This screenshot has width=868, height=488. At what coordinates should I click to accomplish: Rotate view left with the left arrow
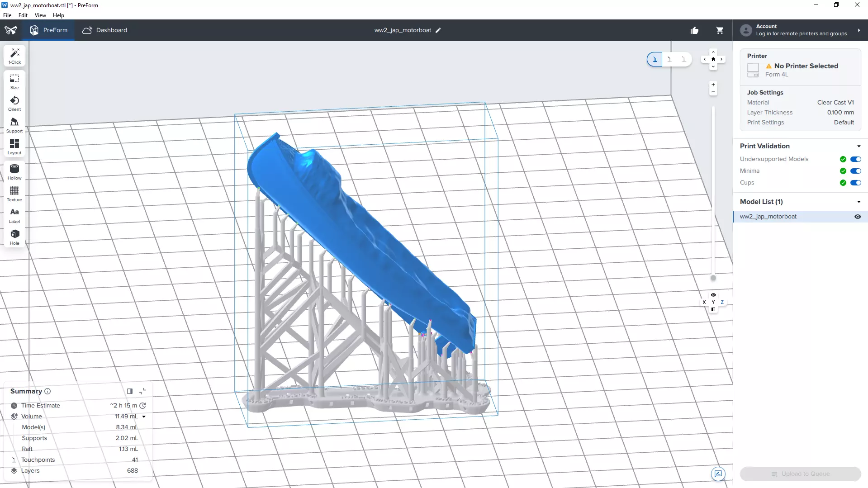pyautogui.click(x=705, y=59)
